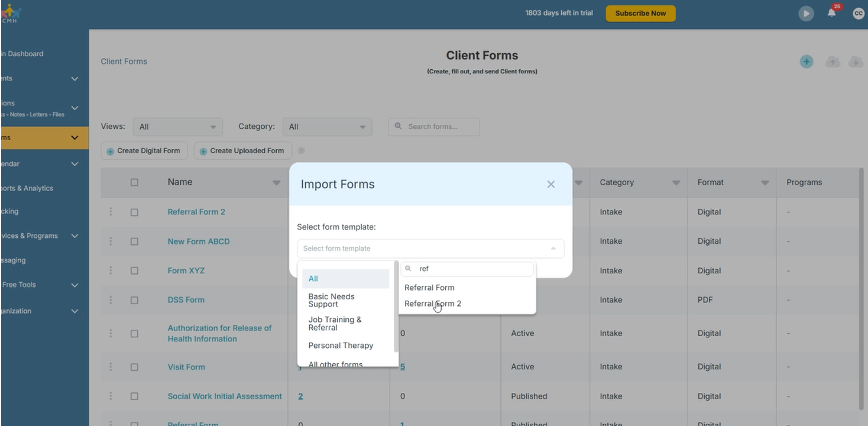Open the three-dot menu for DSS Form
The image size is (868, 426).
111,300
